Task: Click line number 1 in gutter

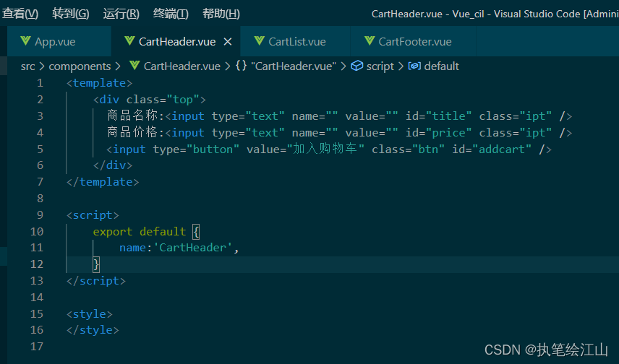Action: click(40, 83)
